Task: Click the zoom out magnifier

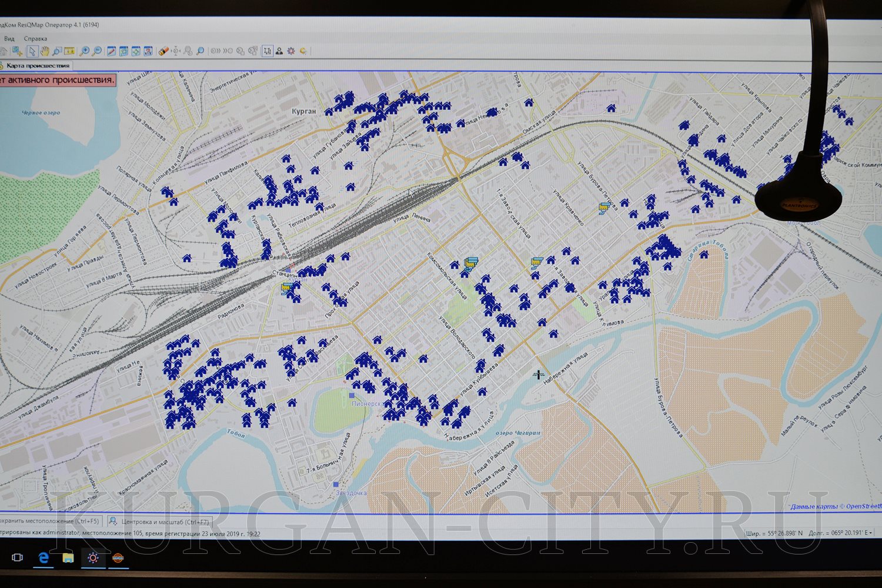Action: pos(97,51)
